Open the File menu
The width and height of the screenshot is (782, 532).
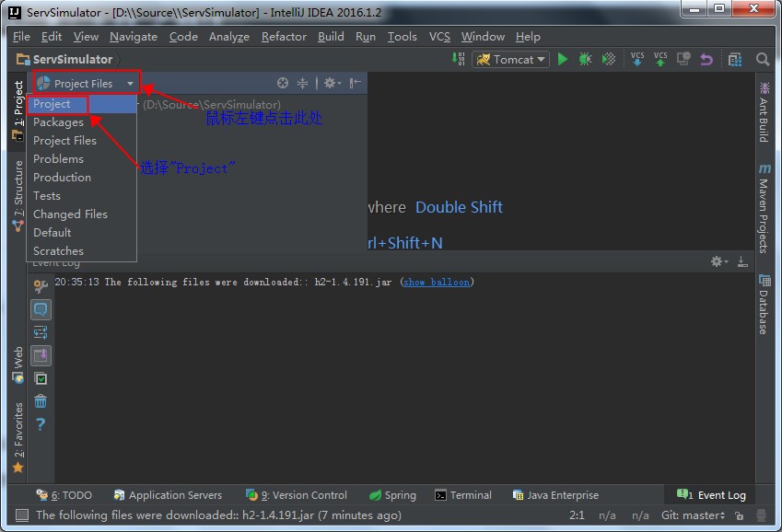(21, 37)
